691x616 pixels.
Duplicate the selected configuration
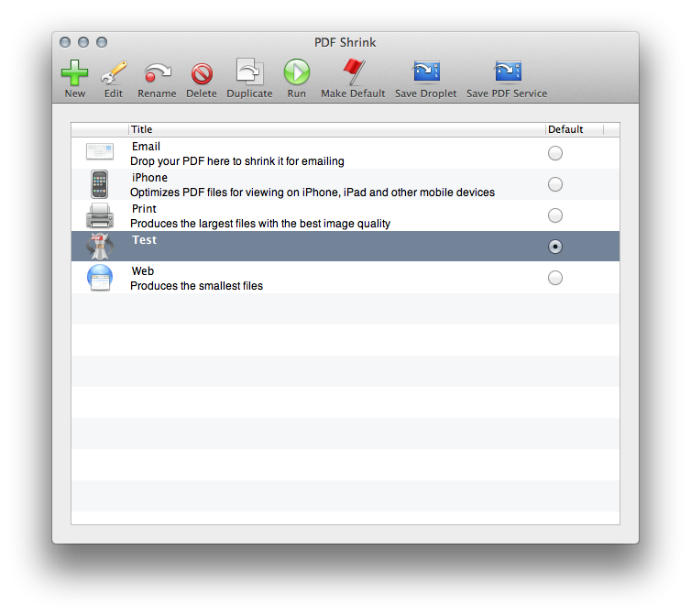[x=249, y=71]
